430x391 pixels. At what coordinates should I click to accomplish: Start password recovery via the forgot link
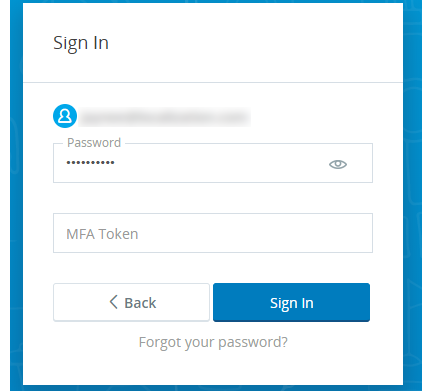pyautogui.click(x=213, y=342)
